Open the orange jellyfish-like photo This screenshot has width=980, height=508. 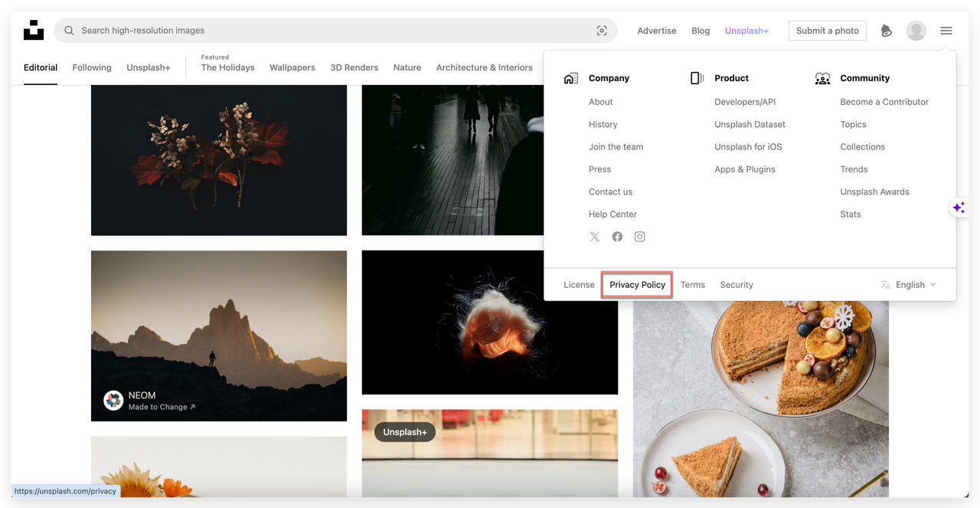pos(490,323)
